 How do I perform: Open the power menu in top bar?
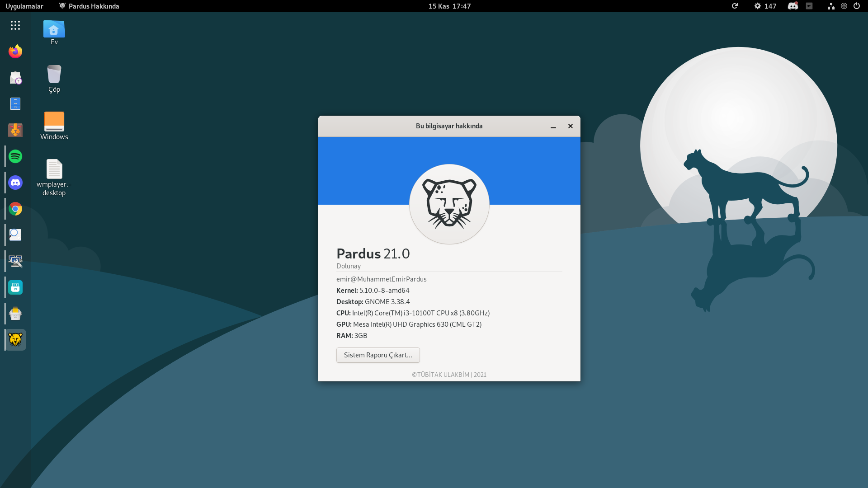tap(857, 6)
